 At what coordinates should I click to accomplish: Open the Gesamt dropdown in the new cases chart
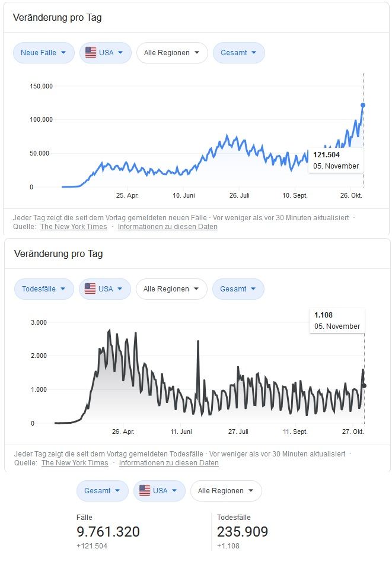pos(238,53)
